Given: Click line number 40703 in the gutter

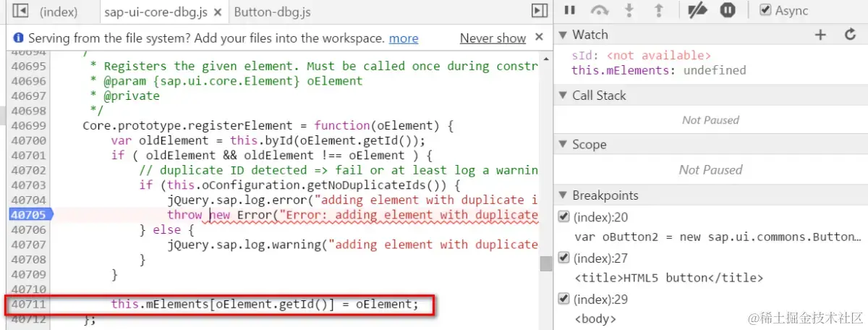Looking at the screenshot, I should click(28, 185).
